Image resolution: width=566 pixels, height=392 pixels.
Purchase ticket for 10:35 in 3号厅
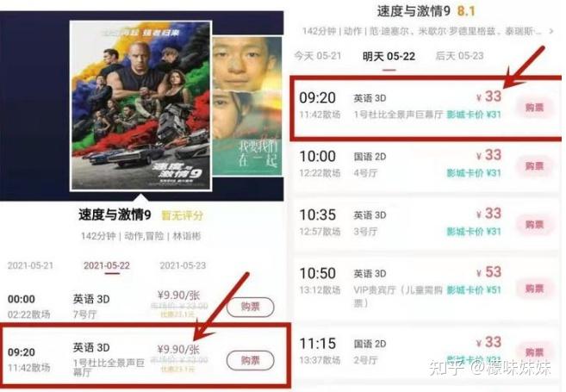[534, 224]
